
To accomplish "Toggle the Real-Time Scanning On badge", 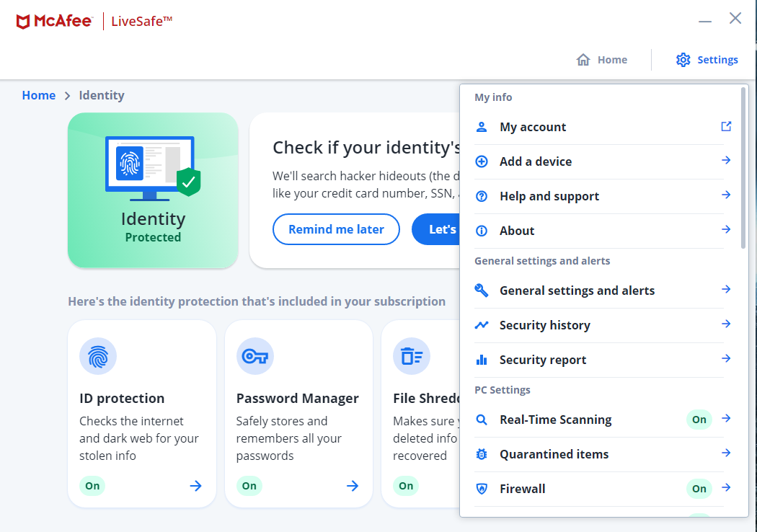I will [699, 420].
